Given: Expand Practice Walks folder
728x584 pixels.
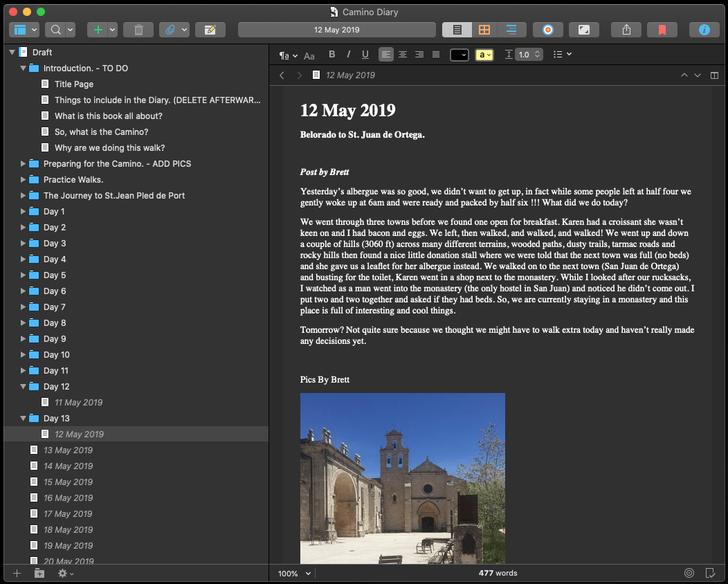Looking at the screenshot, I should pos(23,180).
